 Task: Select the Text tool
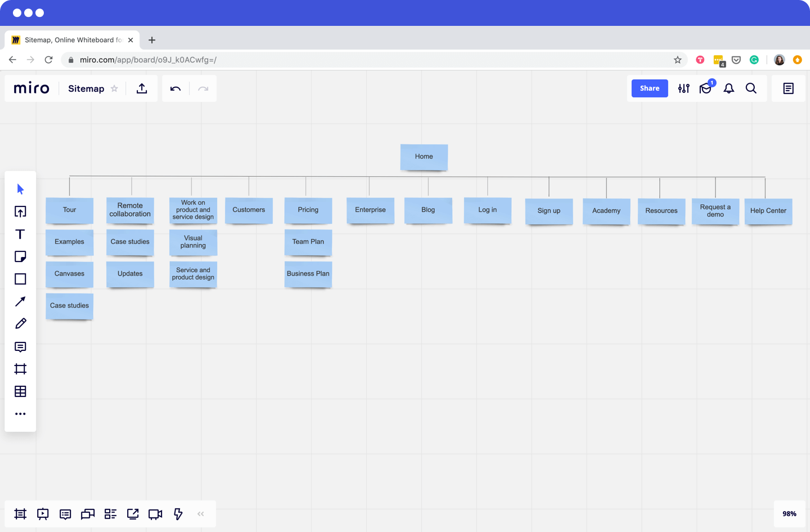pos(20,234)
